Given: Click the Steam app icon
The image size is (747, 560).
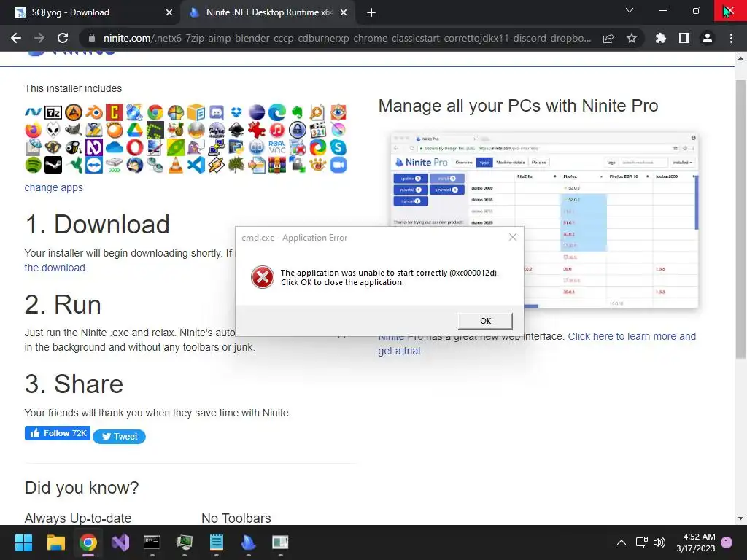Looking at the screenshot, I should point(53,164).
